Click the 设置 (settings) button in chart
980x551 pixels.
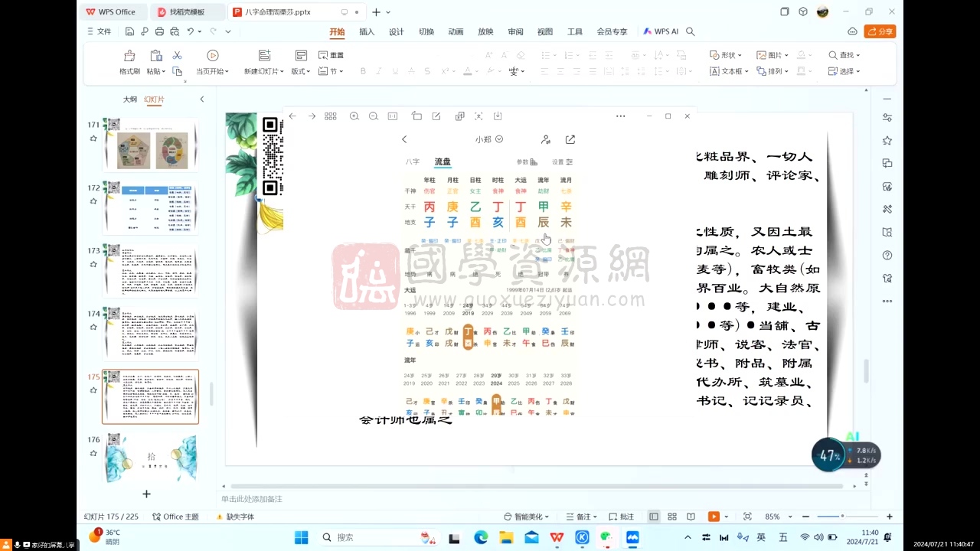point(563,162)
